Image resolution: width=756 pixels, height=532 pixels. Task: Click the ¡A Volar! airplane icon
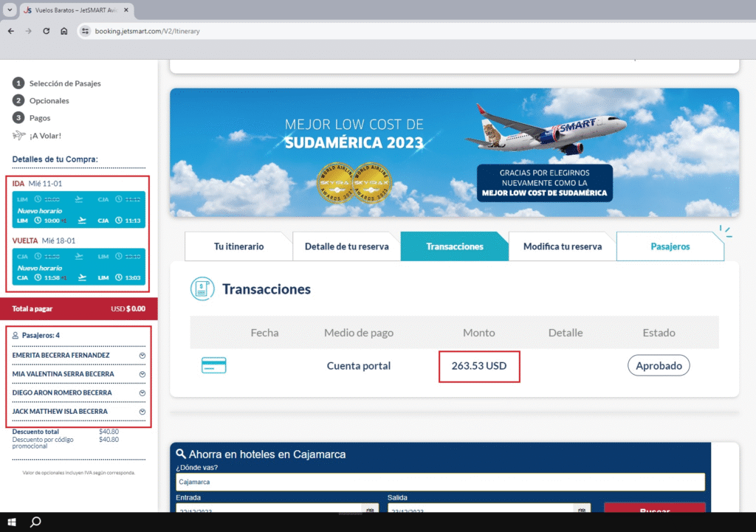point(18,136)
